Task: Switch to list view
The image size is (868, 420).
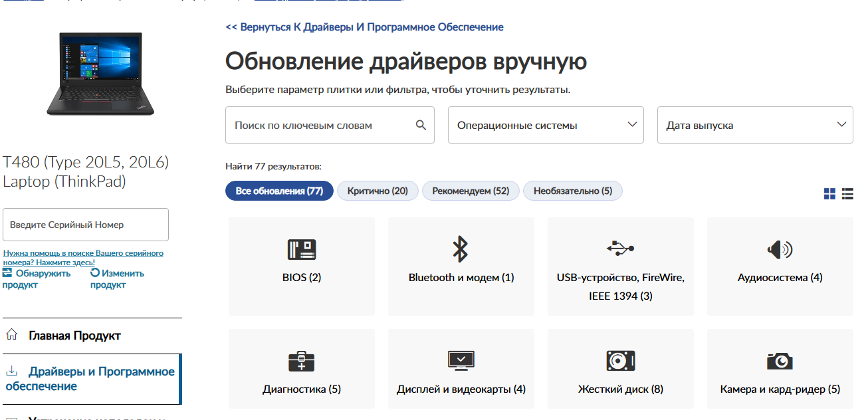Action: pyautogui.click(x=847, y=193)
